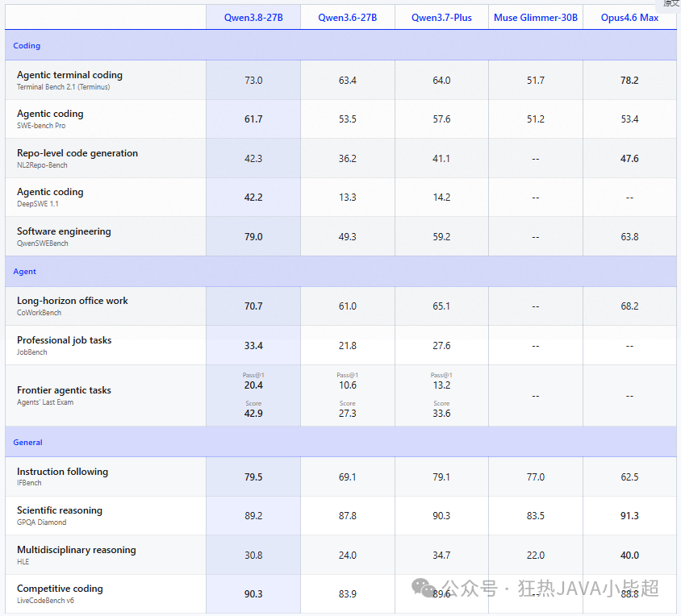The width and height of the screenshot is (681, 616).
Task: Click the Qwen3.8-27B column header
Action: 253,18
